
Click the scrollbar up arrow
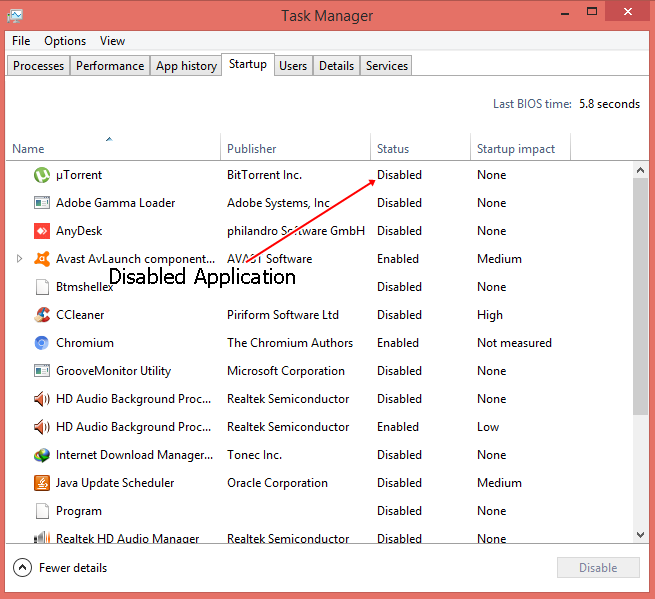(640, 170)
